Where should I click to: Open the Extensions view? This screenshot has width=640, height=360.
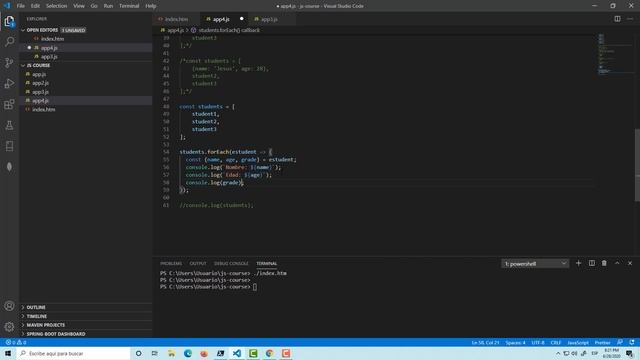coord(9,104)
